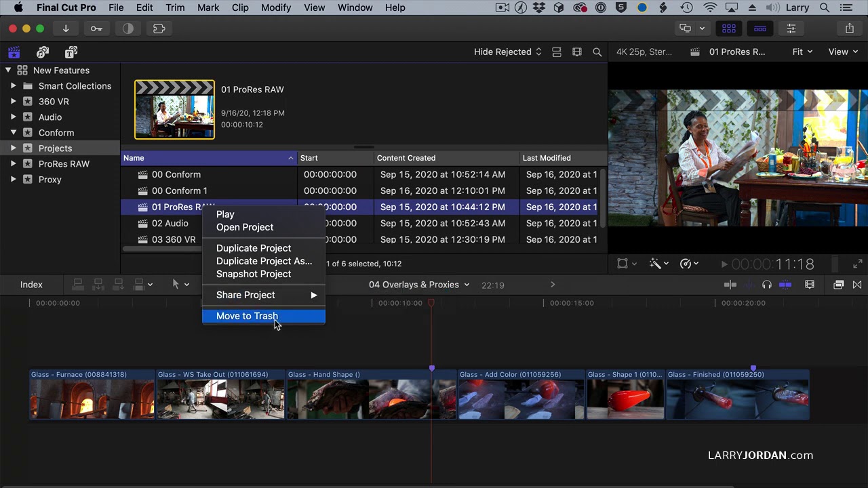Open 04 Overlays & Proxies project dropdown
This screenshot has height=488, width=868.
click(419, 285)
